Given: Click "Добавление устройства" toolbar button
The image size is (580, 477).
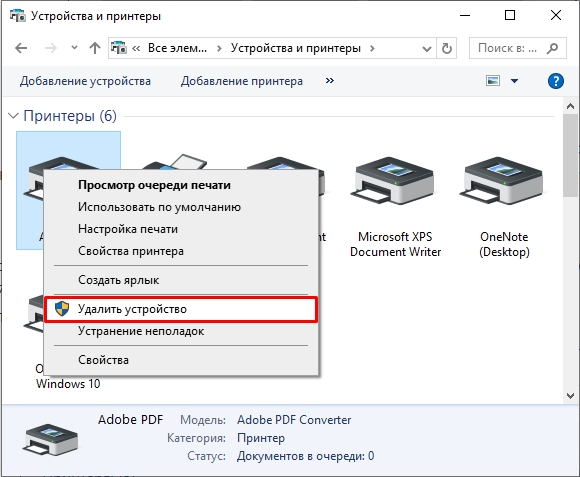Looking at the screenshot, I should click(x=85, y=81).
